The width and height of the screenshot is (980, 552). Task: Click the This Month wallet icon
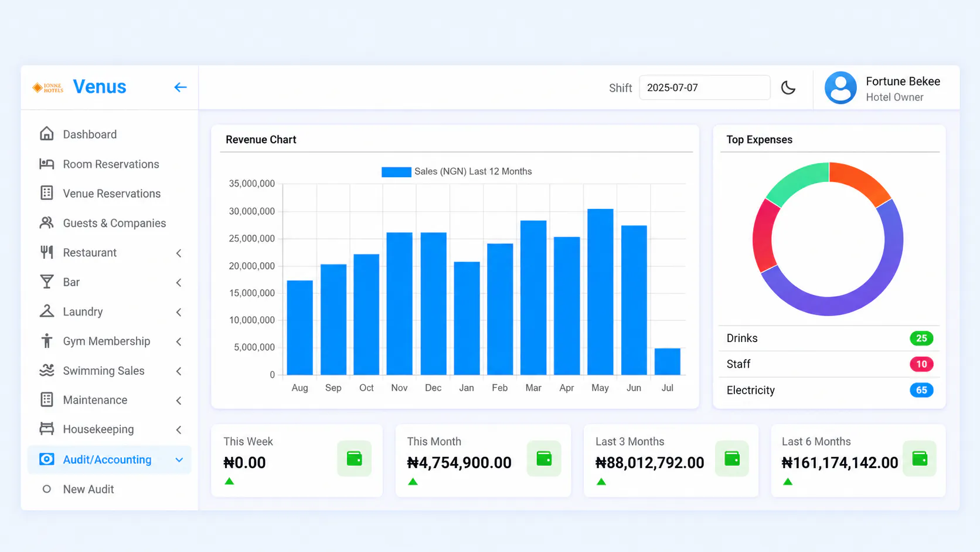tap(544, 458)
